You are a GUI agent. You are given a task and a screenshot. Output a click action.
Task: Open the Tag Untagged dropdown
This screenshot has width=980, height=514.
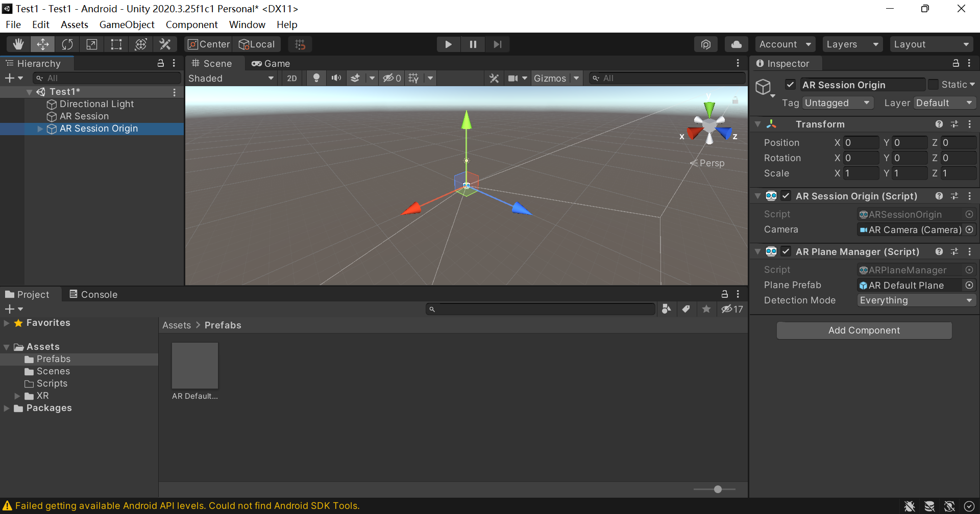pos(838,103)
